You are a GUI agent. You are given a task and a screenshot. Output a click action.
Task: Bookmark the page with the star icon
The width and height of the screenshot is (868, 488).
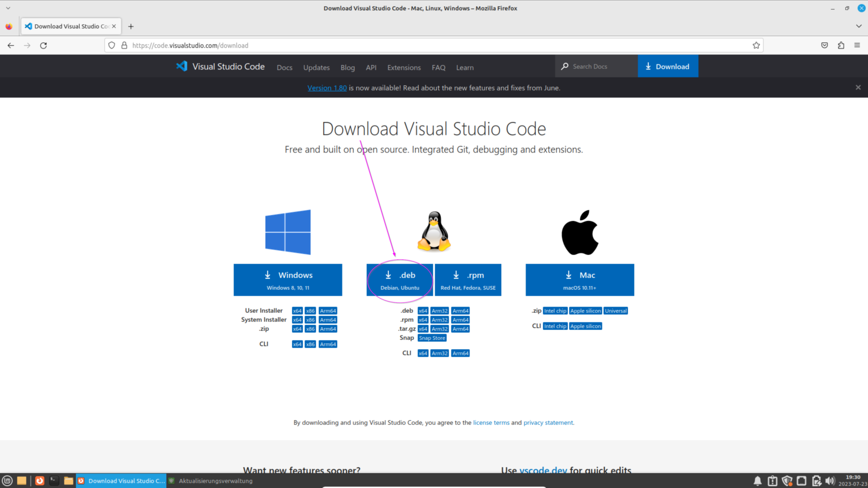click(x=756, y=45)
